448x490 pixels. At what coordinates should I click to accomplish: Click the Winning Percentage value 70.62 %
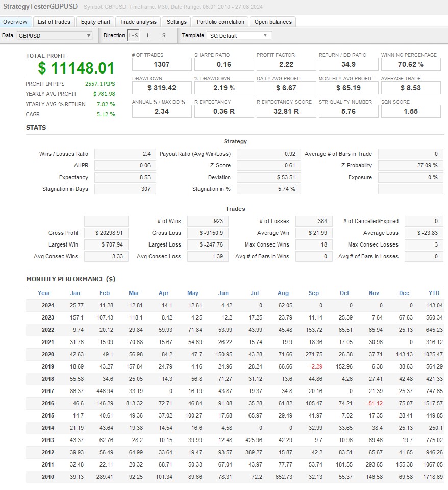click(411, 65)
